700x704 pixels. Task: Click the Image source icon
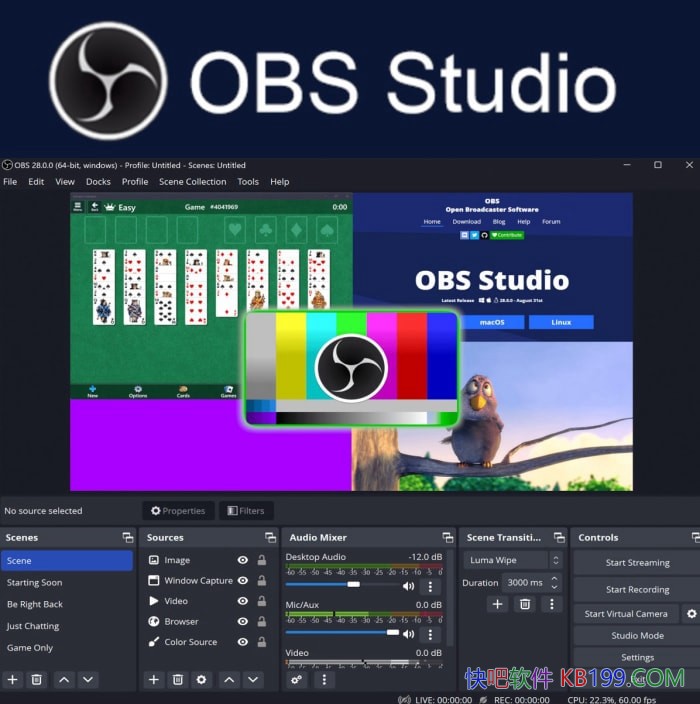coord(154,560)
